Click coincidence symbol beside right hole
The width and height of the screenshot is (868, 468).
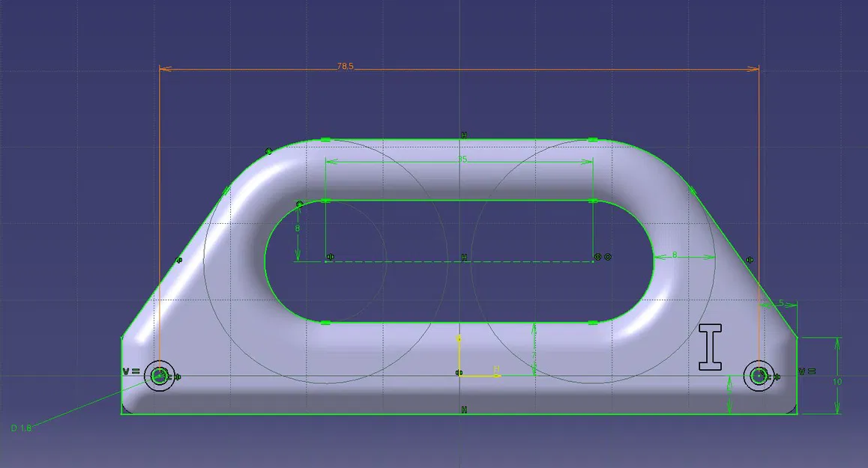tap(777, 377)
